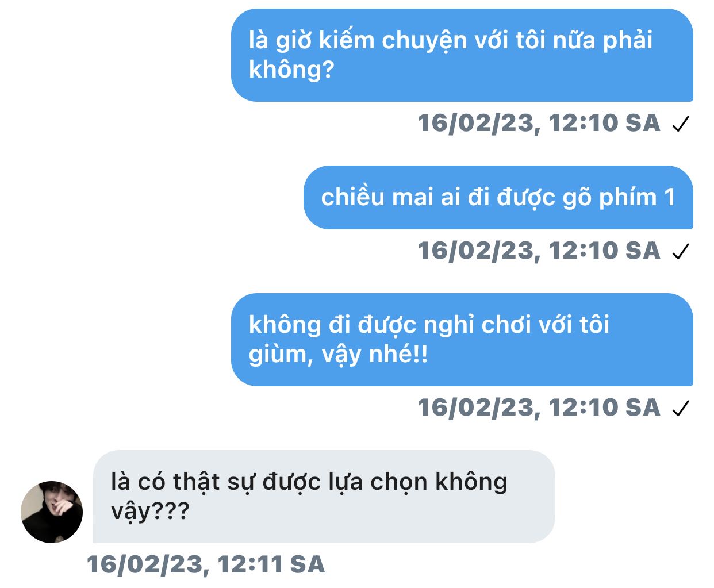Select the message 'chiều mai ai đi được gõ phím 1'
The width and height of the screenshot is (714, 588).
click(x=498, y=197)
